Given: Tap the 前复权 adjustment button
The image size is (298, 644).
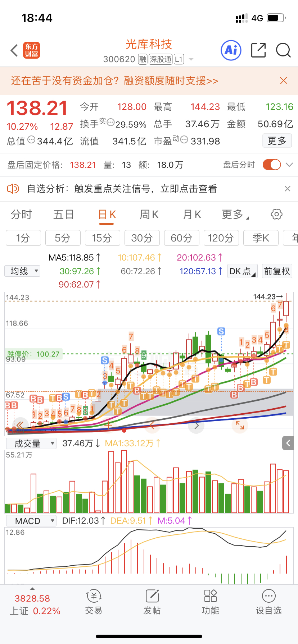Looking at the screenshot, I should [277, 271].
